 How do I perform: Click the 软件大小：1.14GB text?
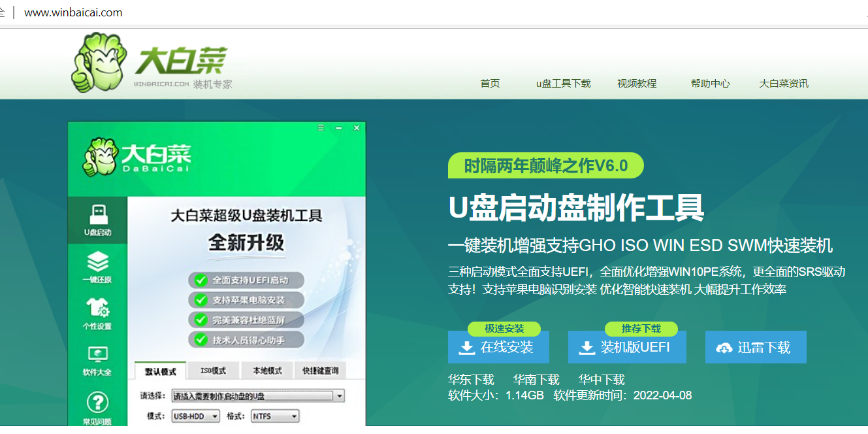[496, 395]
